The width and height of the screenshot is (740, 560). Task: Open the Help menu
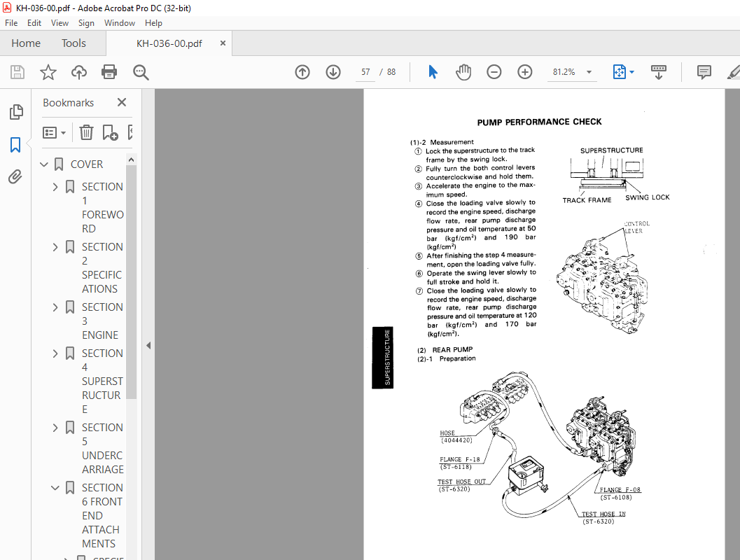click(153, 22)
